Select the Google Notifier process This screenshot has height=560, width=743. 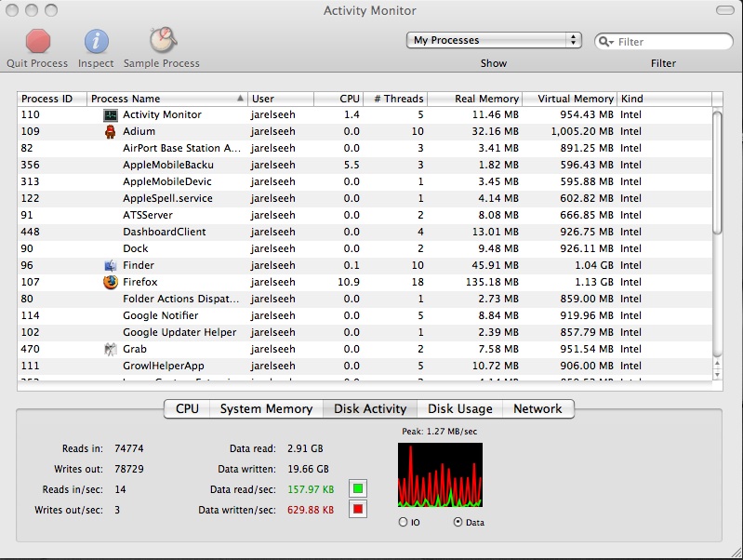tap(365, 315)
